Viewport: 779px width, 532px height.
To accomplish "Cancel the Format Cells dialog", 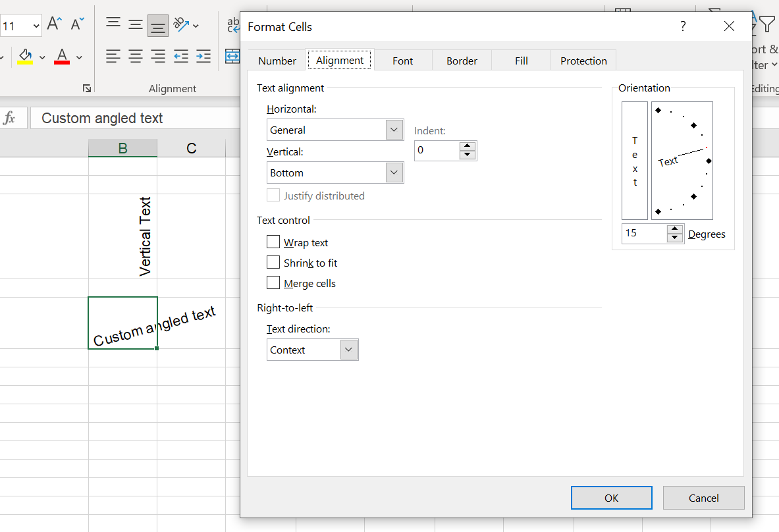I will tap(703, 498).
